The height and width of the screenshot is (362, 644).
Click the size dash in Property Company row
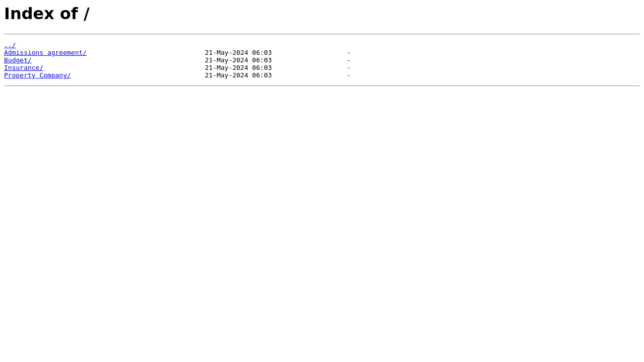(349, 75)
